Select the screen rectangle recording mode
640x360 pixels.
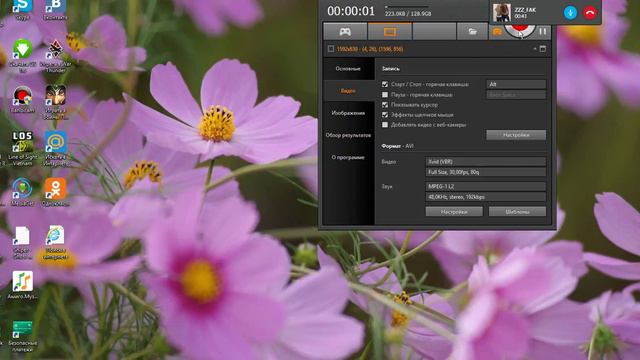coord(390,31)
